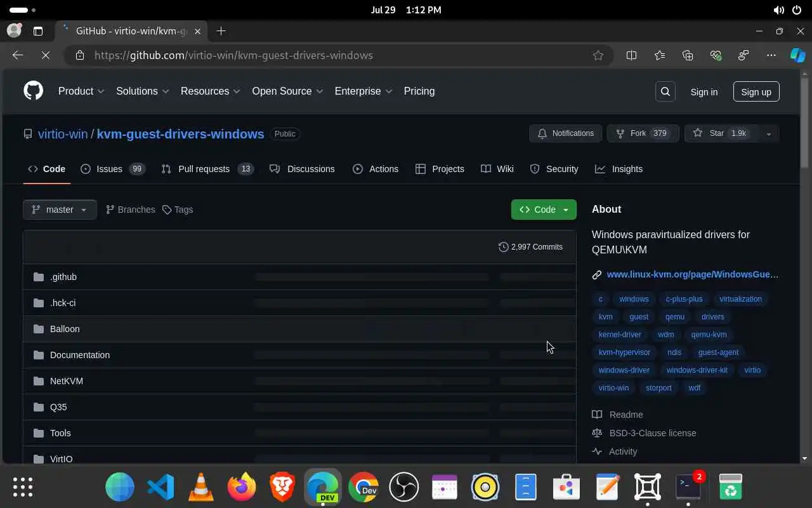Screen dimensions: 812x508
Task: Switch to the Security tab
Action: pyautogui.click(x=554, y=169)
